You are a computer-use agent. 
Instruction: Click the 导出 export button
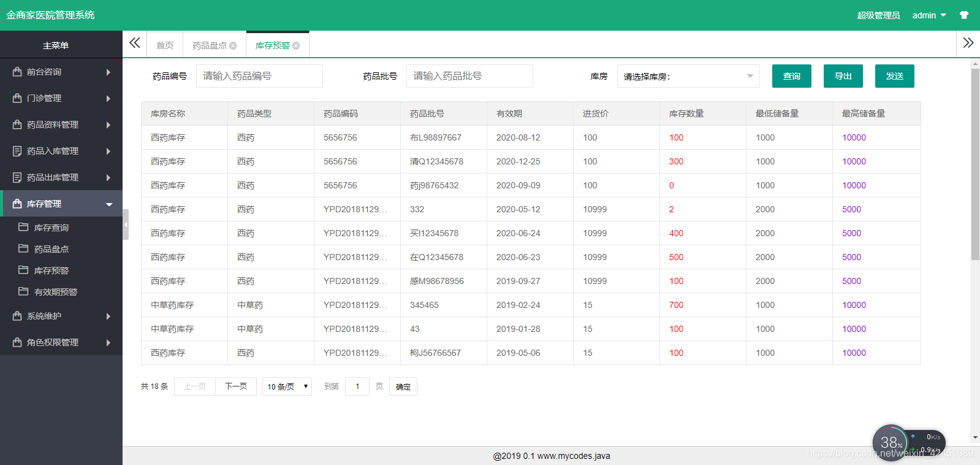click(843, 76)
